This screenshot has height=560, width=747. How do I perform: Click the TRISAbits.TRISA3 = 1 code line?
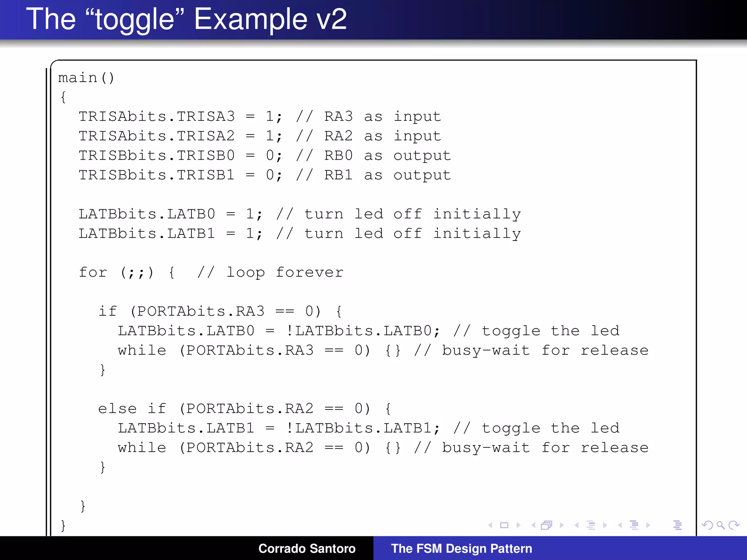point(260,117)
